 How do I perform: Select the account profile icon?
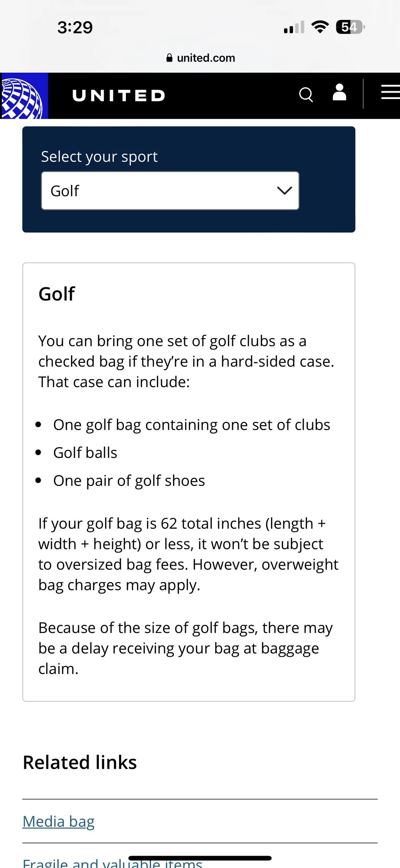[x=339, y=94]
